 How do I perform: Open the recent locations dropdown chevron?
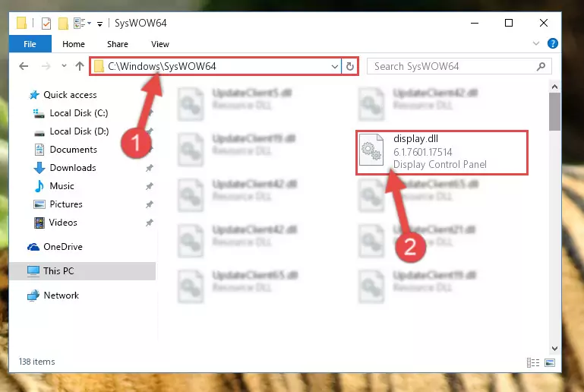tap(64, 66)
